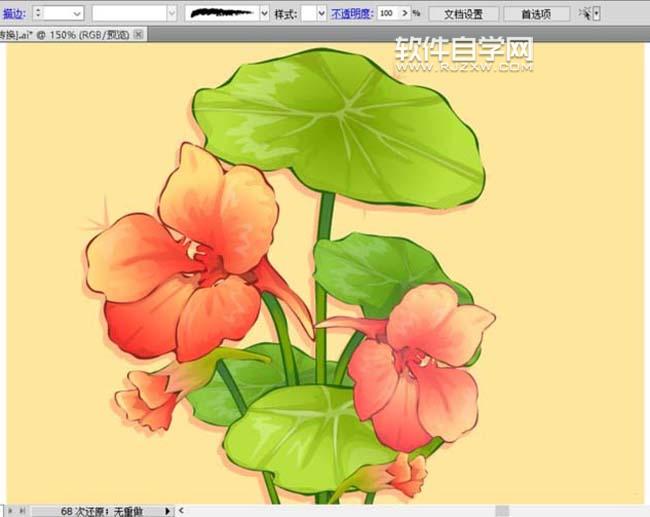The width and height of the screenshot is (650, 517).
Task: Click the opacity value field showing 100
Action: tap(387, 14)
